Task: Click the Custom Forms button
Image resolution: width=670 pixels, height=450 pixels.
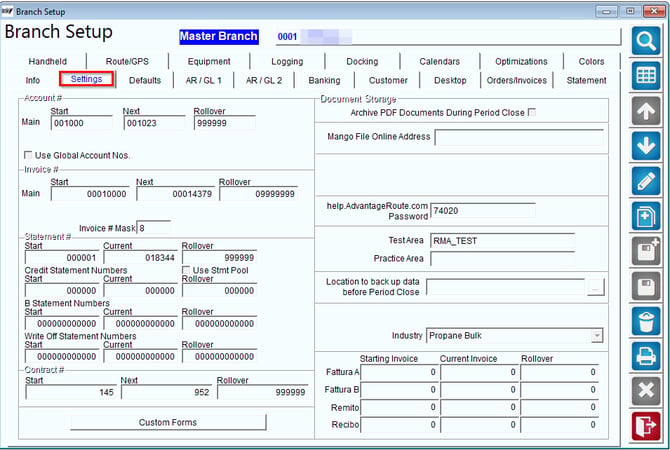Action: 168,422
